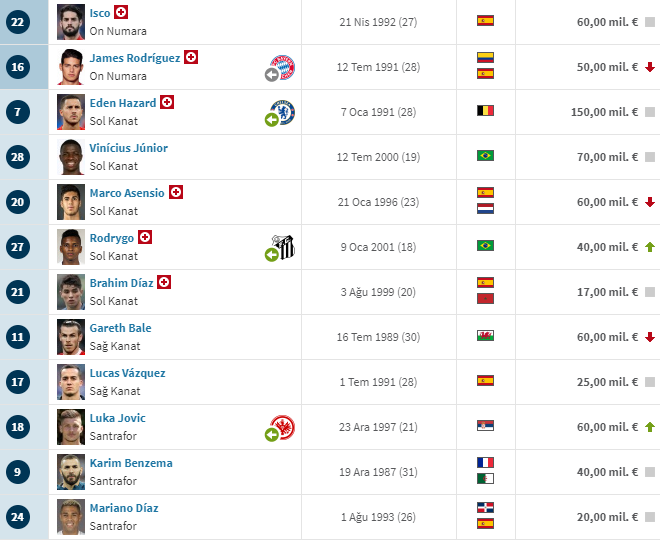Click the injury icon next to Isco
Image resolution: width=660 pixels, height=545 pixels.
121,12
